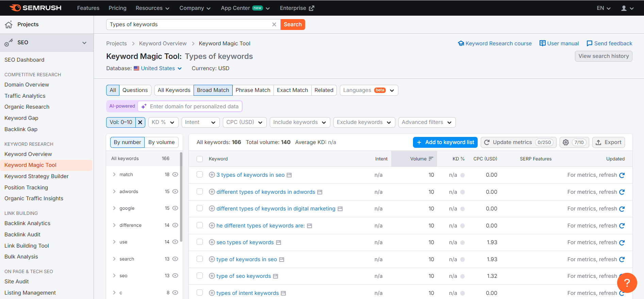The width and height of the screenshot is (644, 299).
Task: Refresh metrics for 'type of keywords in seo'
Action: [622, 259]
